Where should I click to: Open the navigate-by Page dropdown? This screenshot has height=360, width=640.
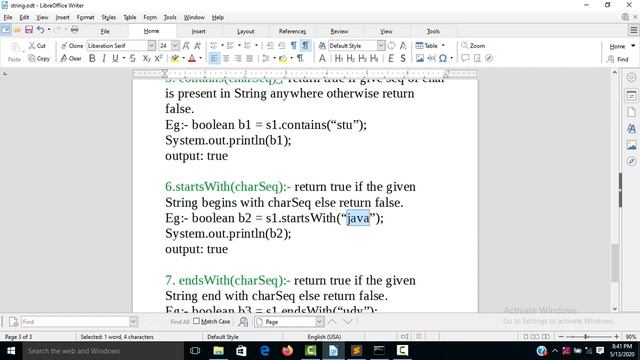tap(320, 322)
